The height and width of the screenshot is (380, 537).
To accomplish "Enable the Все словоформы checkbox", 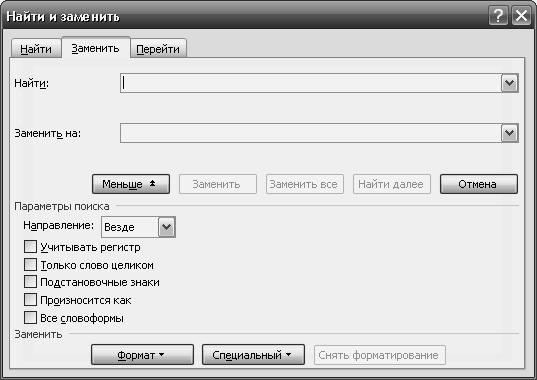I will [x=30, y=318].
